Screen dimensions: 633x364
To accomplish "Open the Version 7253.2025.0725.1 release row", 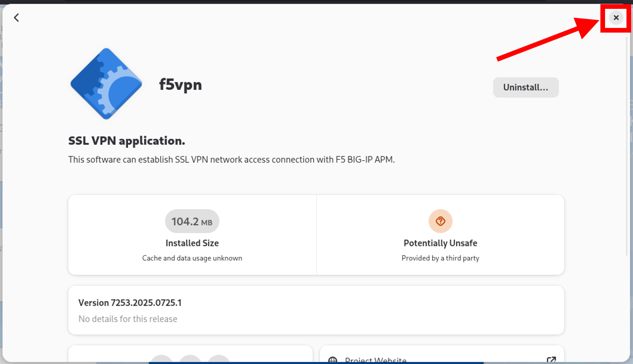I will point(316,310).
